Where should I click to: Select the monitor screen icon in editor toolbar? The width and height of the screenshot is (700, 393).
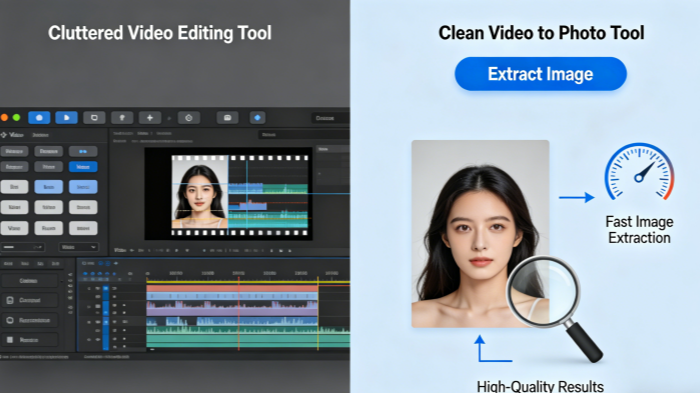(94, 118)
